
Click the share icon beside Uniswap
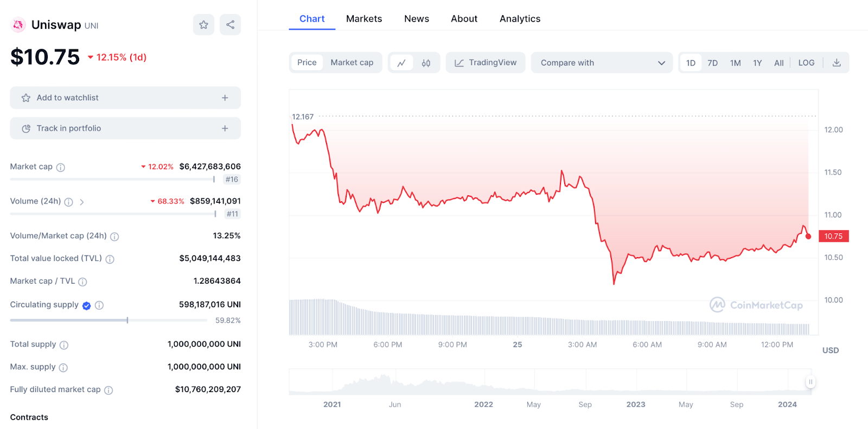coord(230,24)
